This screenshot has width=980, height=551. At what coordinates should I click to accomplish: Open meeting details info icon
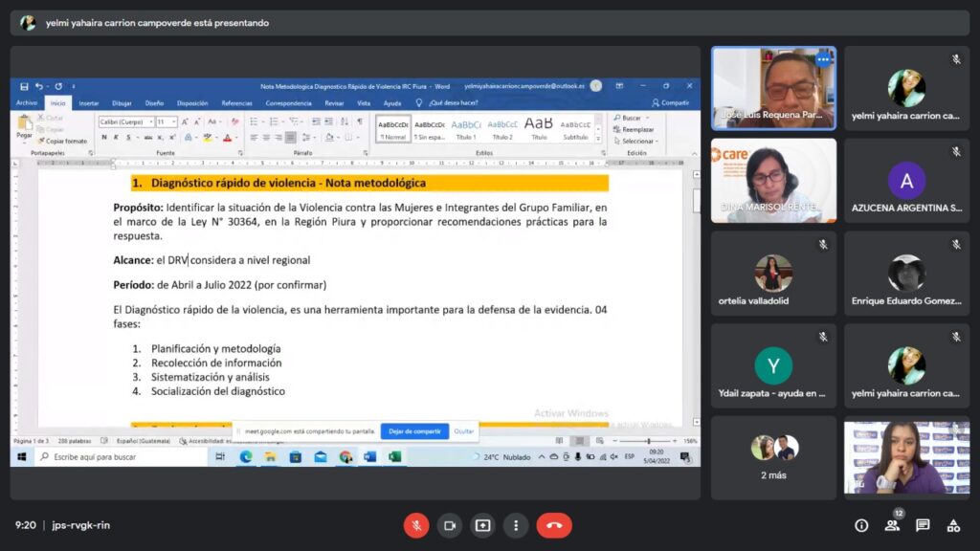pos(861,525)
